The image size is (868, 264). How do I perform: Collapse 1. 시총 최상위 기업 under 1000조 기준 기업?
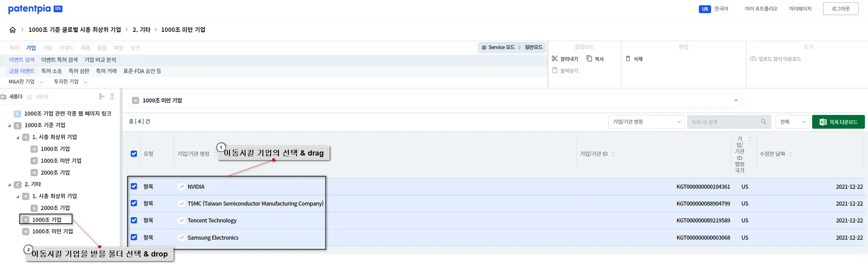[18, 138]
